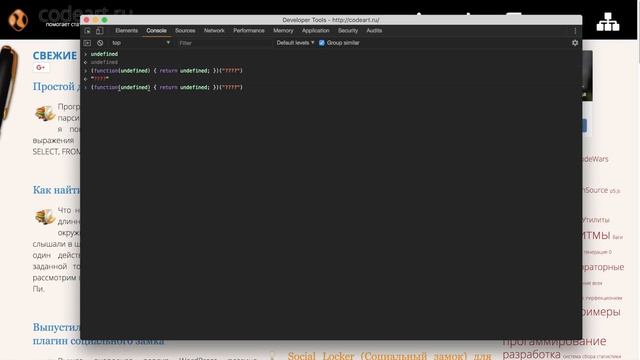Click the inspect element picker icon
The width and height of the screenshot is (640, 360).
coord(87,31)
